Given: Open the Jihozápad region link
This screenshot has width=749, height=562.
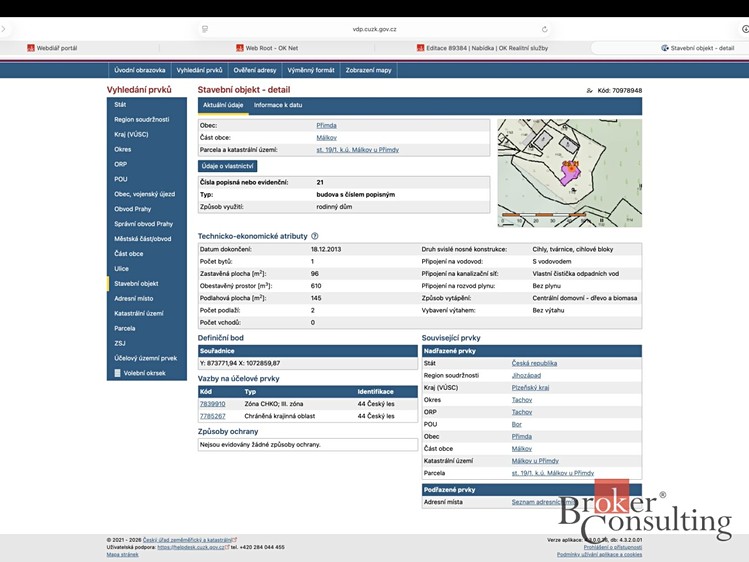Looking at the screenshot, I should click(526, 376).
